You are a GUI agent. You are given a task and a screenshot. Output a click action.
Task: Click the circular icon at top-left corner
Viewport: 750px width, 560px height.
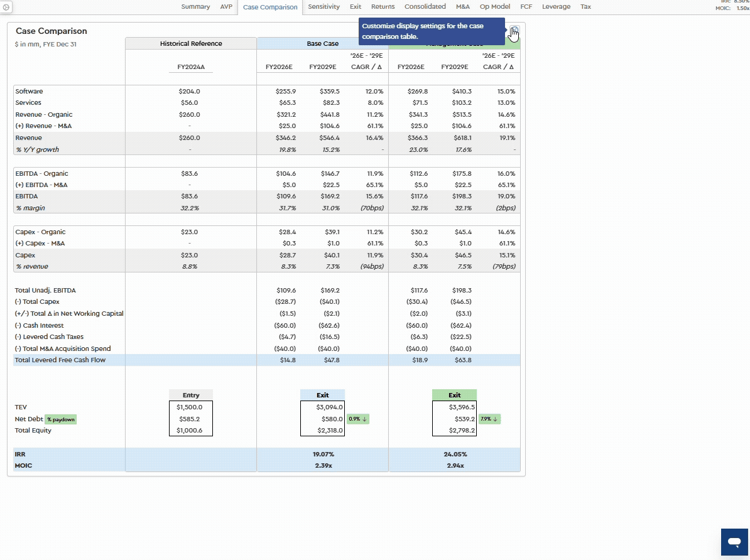(x=4, y=7)
